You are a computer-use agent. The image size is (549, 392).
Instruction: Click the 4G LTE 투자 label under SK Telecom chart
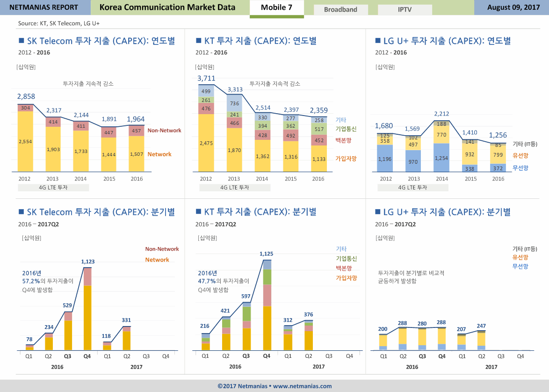pyautogui.click(x=53, y=188)
